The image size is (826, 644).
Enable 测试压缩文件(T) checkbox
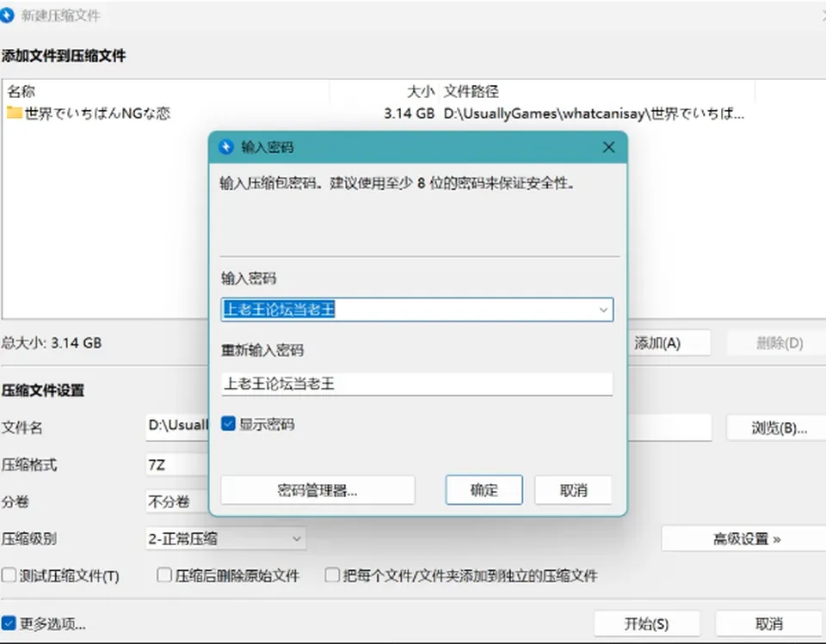pyautogui.click(x=9, y=575)
